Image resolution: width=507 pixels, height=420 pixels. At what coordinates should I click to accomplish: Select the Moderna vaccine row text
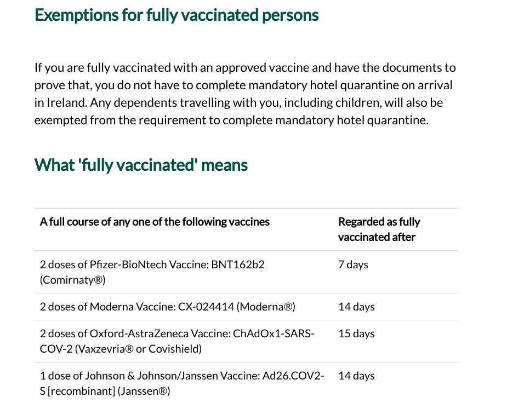click(x=167, y=307)
